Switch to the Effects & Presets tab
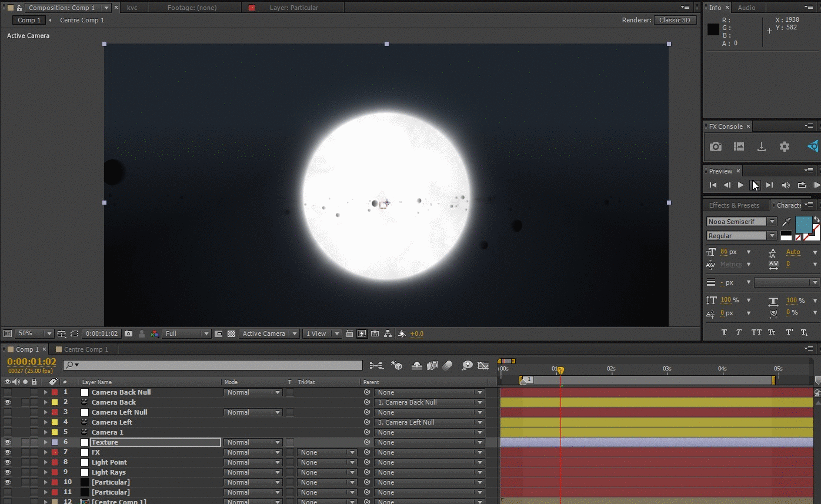The height and width of the screenshot is (504, 821). click(734, 205)
